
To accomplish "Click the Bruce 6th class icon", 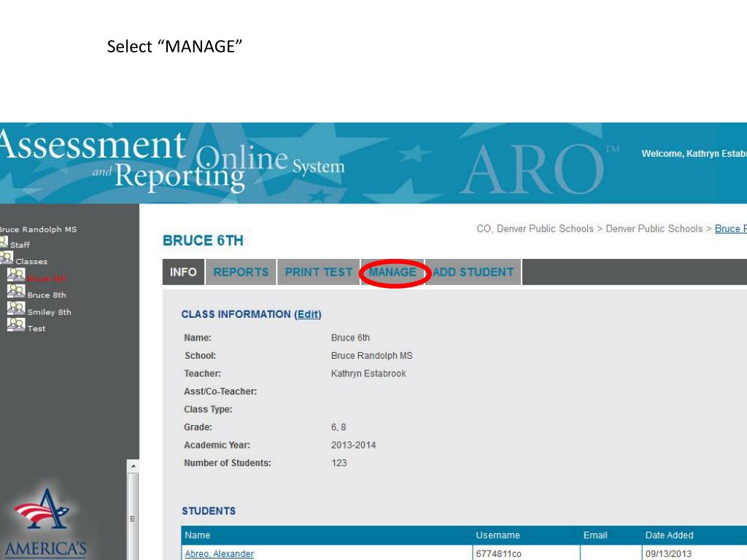I will [x=16, y=275].
